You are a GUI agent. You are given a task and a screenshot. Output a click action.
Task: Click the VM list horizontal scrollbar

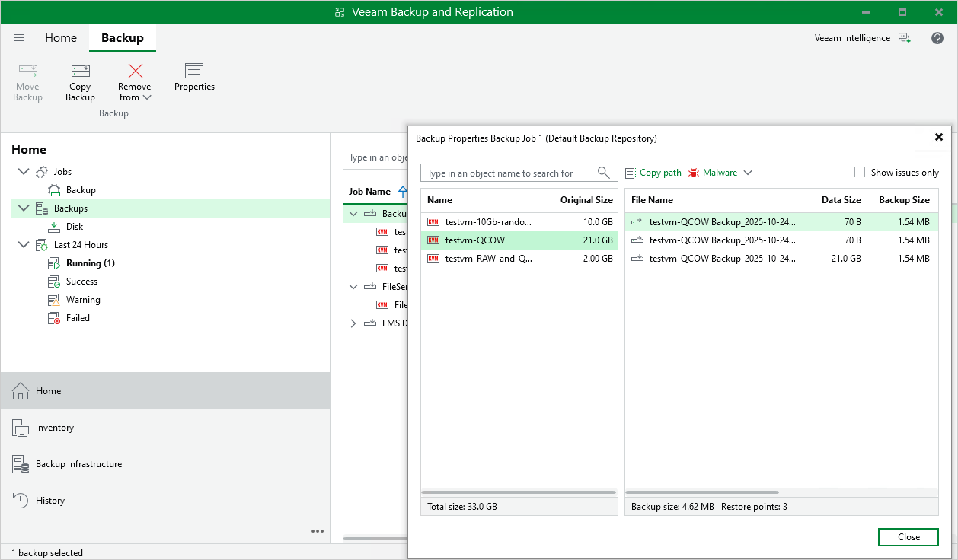tap(519, 492)
